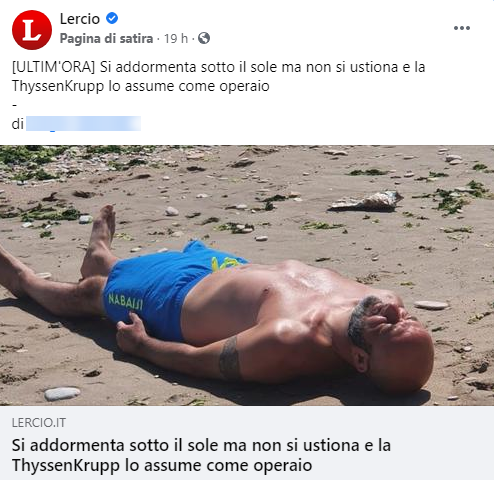Click the dash separator line below caption
This screenshot has height=480, width=494.
14,105
